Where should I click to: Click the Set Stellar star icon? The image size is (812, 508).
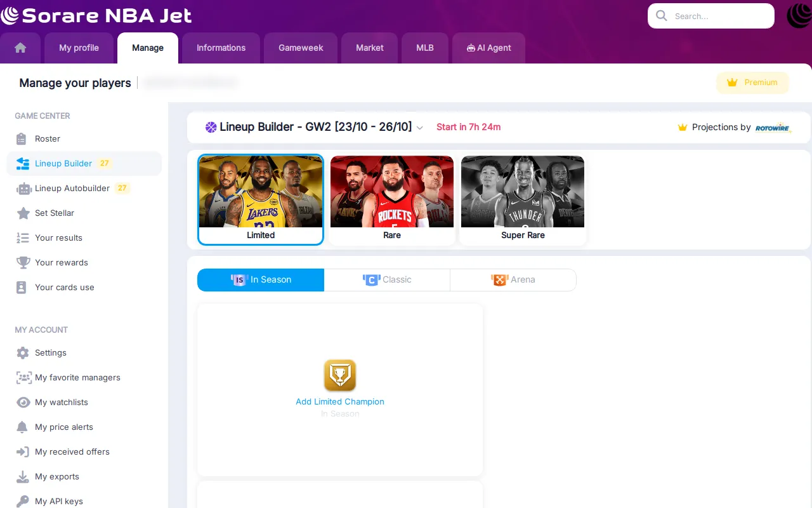(x=23, y=213)
